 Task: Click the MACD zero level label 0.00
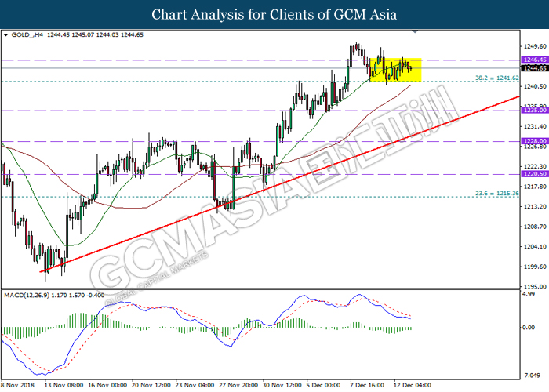pos(529,328)
